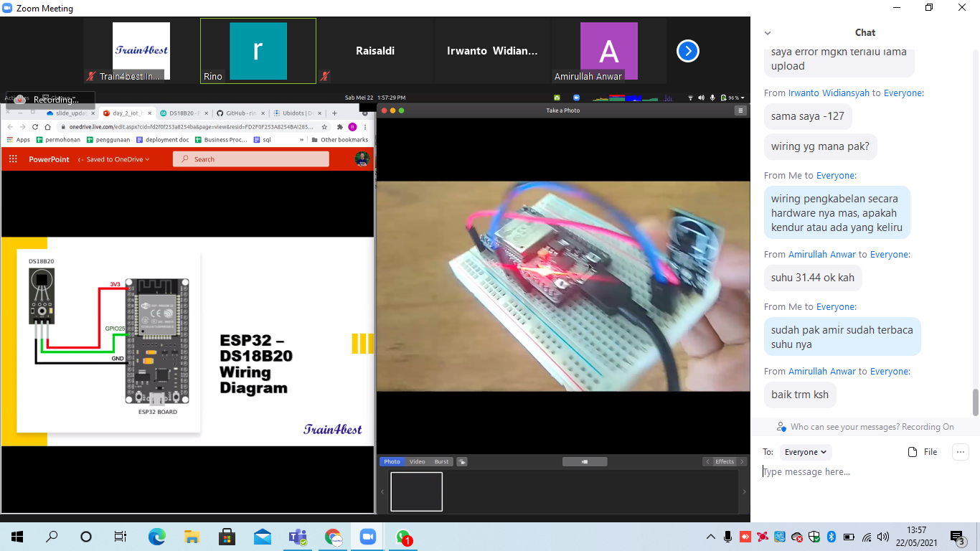
Task: Click the PowerPoint Search box
Action: click(x=251, y=159)
